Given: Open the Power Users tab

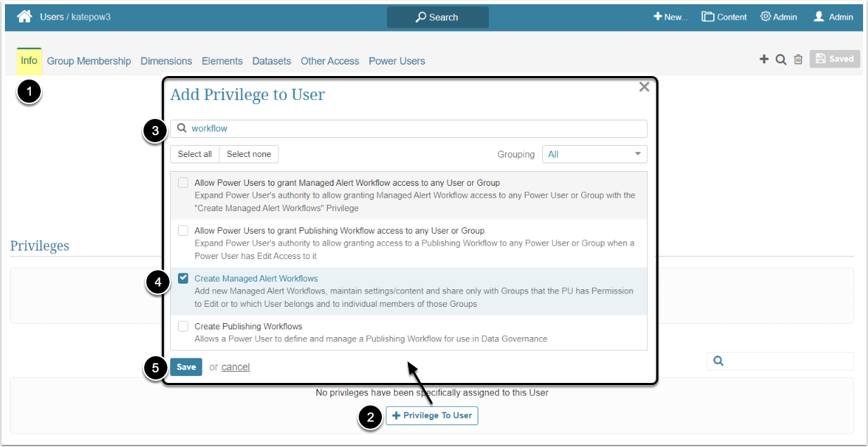Looking at the screenshot, I should 397,61.
